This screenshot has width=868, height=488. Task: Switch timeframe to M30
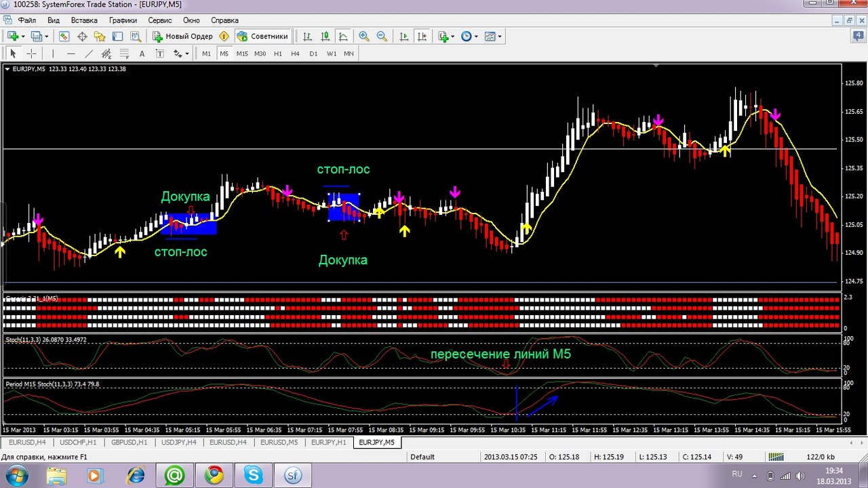tap(260, 54)
